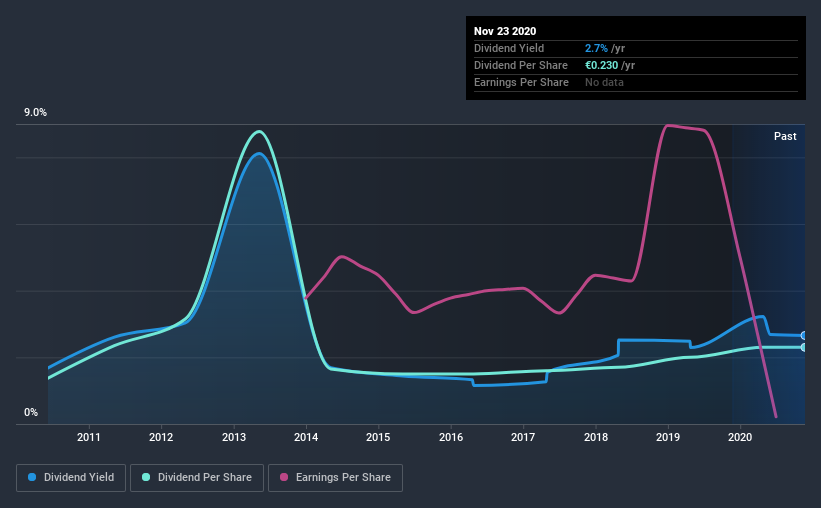This screenshot has height=508, width=821.
Task: Select the 2016 label on the x-axis
Action: (451, 437)
